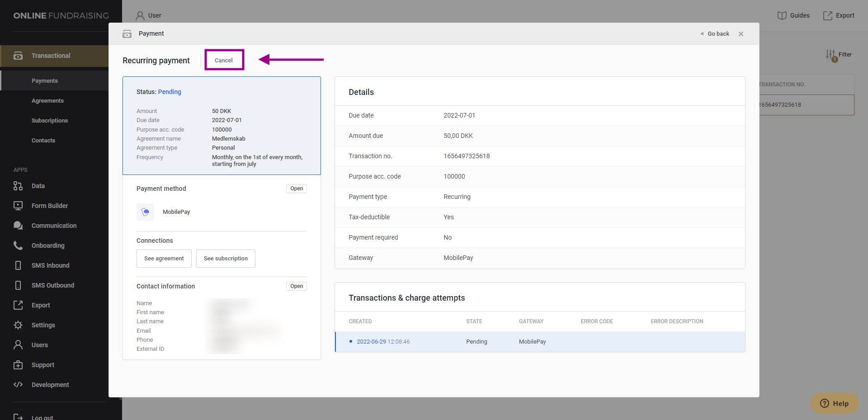The width and height of the screenshot is (868, 420).
Task: Click the Onboarding phone icon
Action: pos(18,245)
